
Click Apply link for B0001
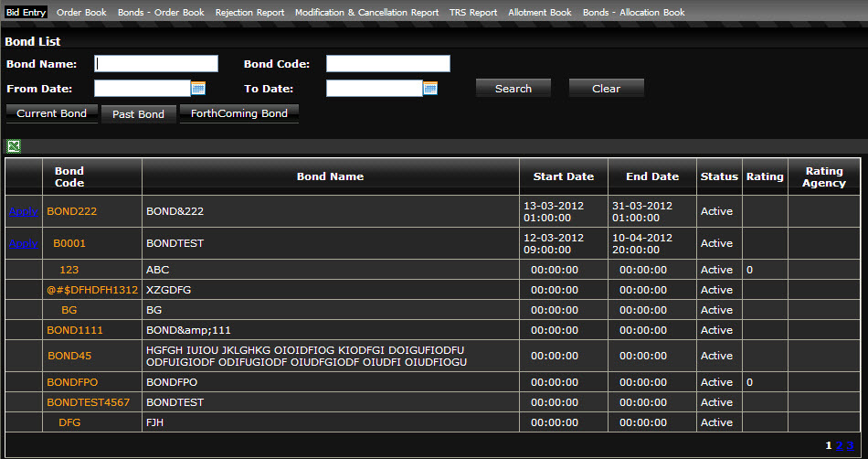23,243
